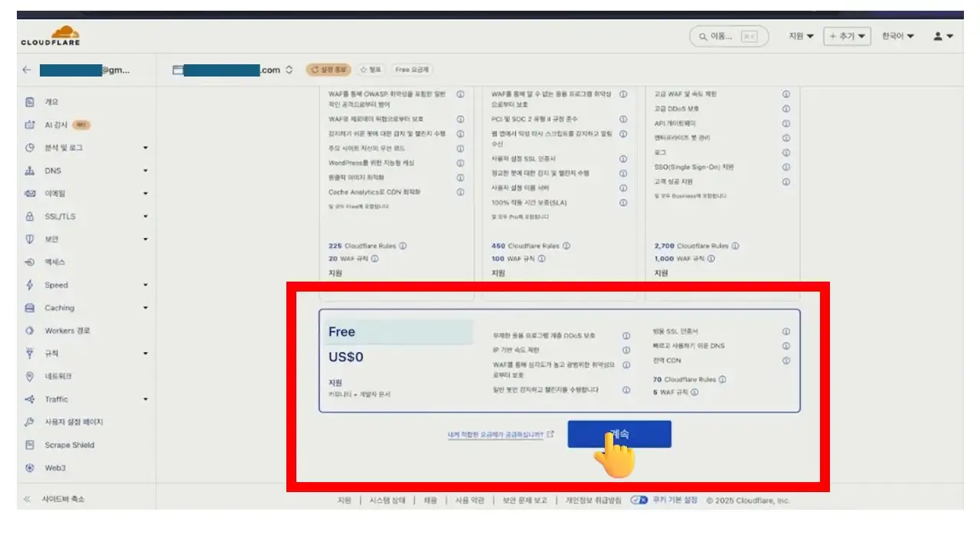Expand the Caching submenu arrow
Viewport: 980px width, 551px height.
pos(145,308)
